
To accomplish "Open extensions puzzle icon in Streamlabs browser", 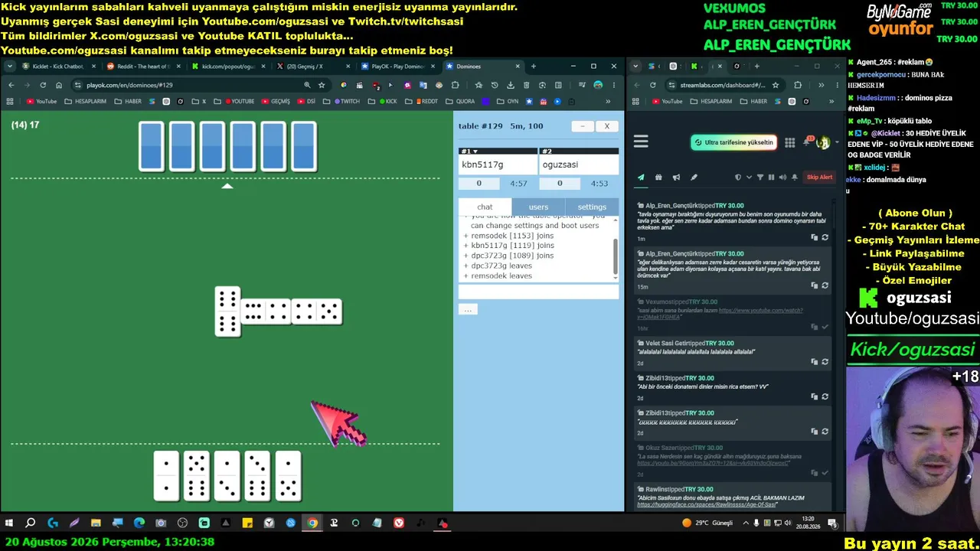I will pyautogui.click(x=798, y=85).
